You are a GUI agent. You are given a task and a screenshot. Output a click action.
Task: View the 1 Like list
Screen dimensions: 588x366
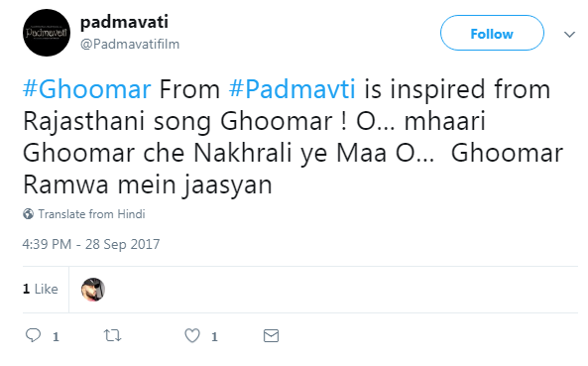(41, 289)
